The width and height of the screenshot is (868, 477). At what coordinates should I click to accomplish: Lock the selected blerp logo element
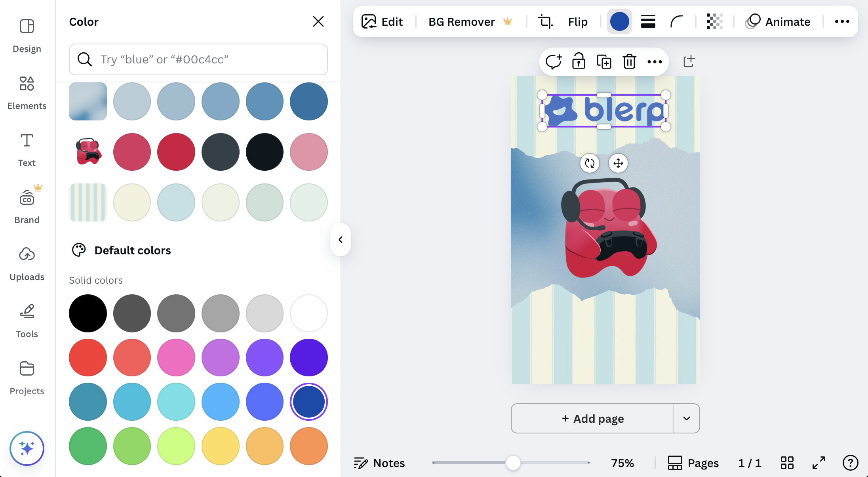click(x=579, y=62)
